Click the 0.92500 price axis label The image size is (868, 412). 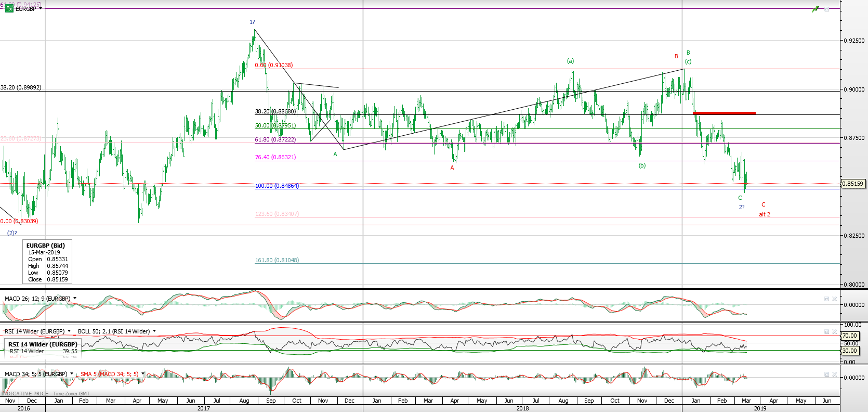pos(854,41)
